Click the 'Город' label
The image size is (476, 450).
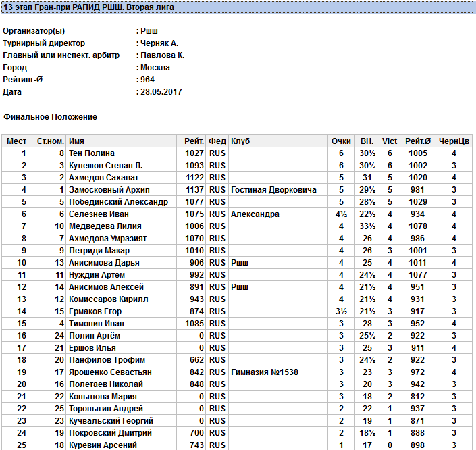point(15,68)
